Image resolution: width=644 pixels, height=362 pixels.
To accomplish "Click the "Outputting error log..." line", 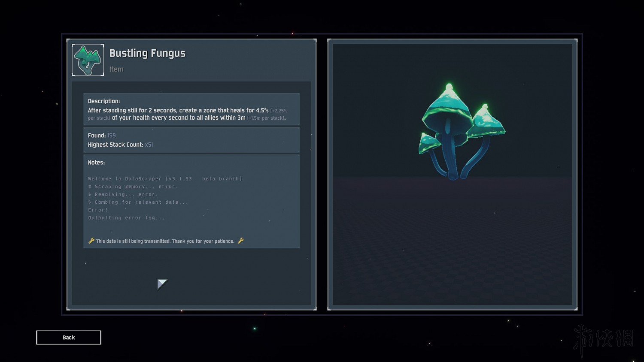I will coord(126,218).
